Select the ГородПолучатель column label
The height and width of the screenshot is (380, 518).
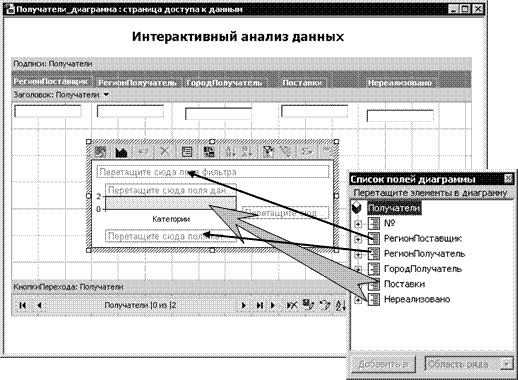[x=225, y=83]
